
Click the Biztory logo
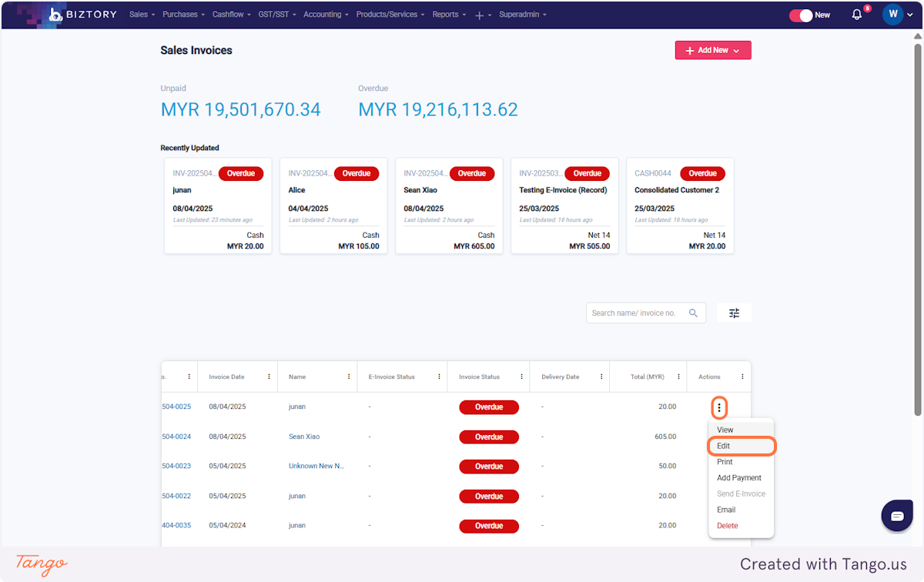coord(82,15)
